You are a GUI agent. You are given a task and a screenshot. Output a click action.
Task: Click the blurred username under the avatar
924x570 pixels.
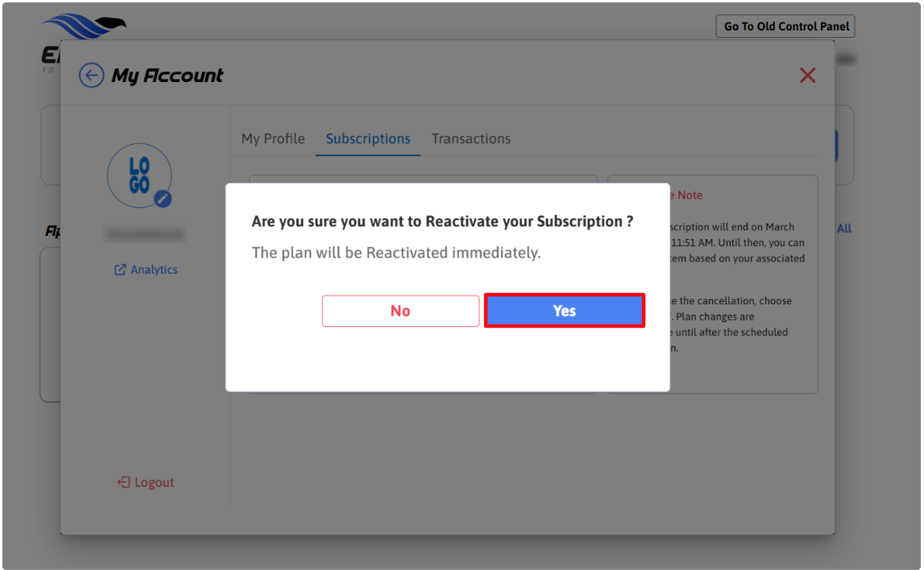point(143,234)
